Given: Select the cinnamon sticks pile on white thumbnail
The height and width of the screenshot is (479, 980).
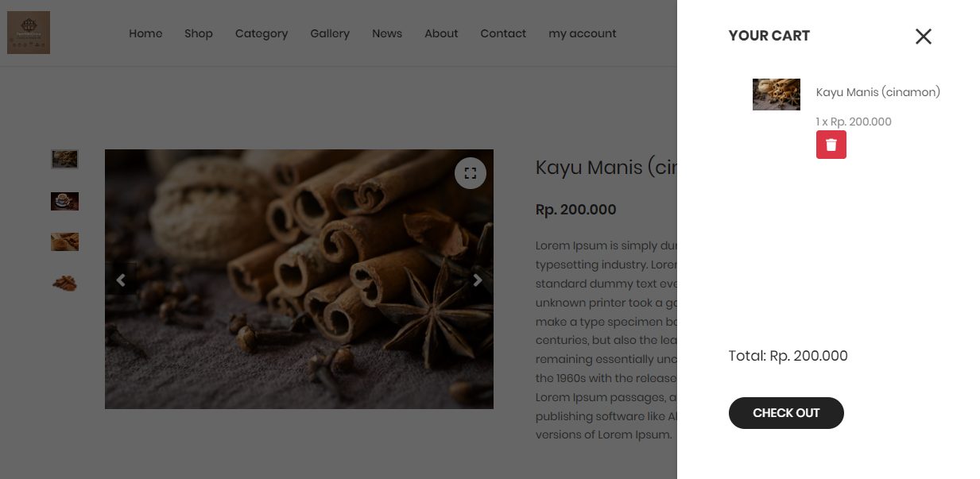Looking at the screenshot, I should click(64, 282).
